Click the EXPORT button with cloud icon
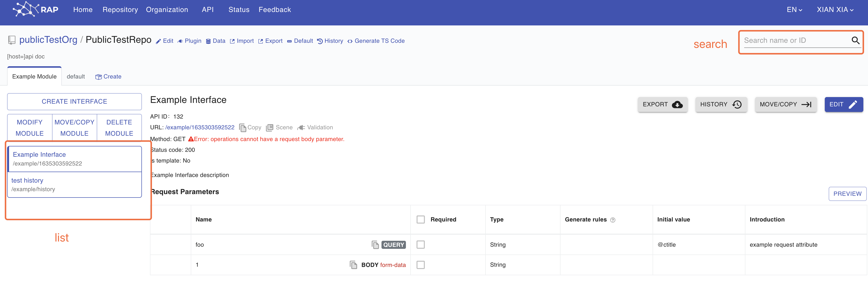This screenshot has height=286, width=868. [662, 105]
